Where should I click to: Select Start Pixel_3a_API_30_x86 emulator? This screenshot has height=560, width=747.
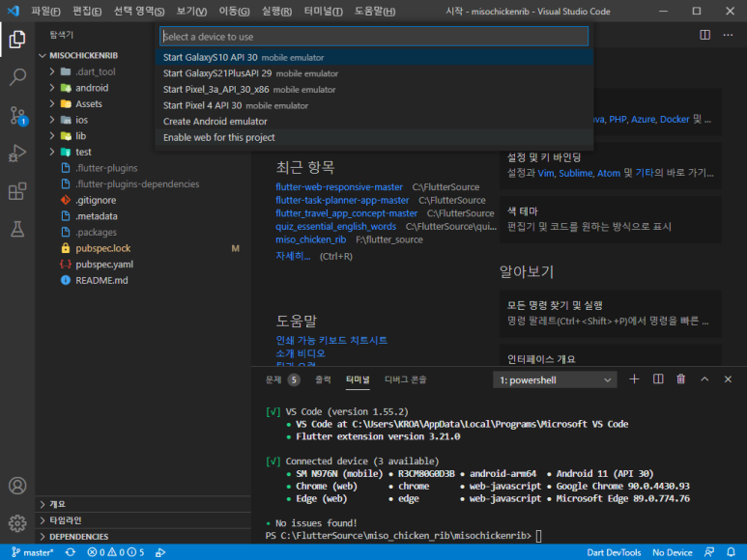click(374, 90)
